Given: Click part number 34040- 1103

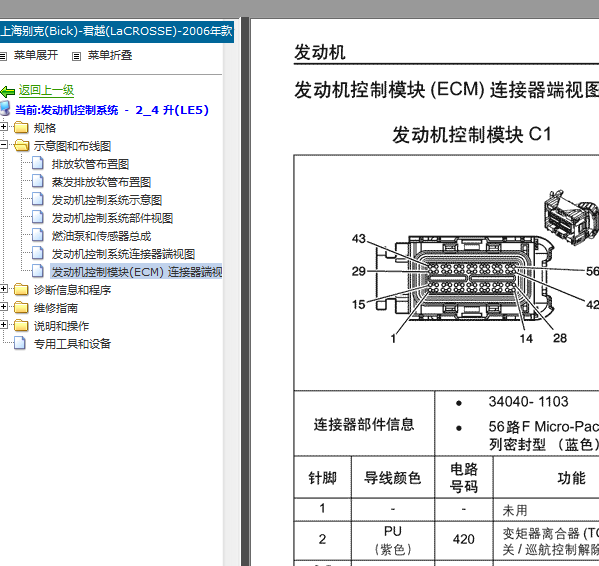Looking at the screenshot, I should pyautogui.click(x=528, y=402).
